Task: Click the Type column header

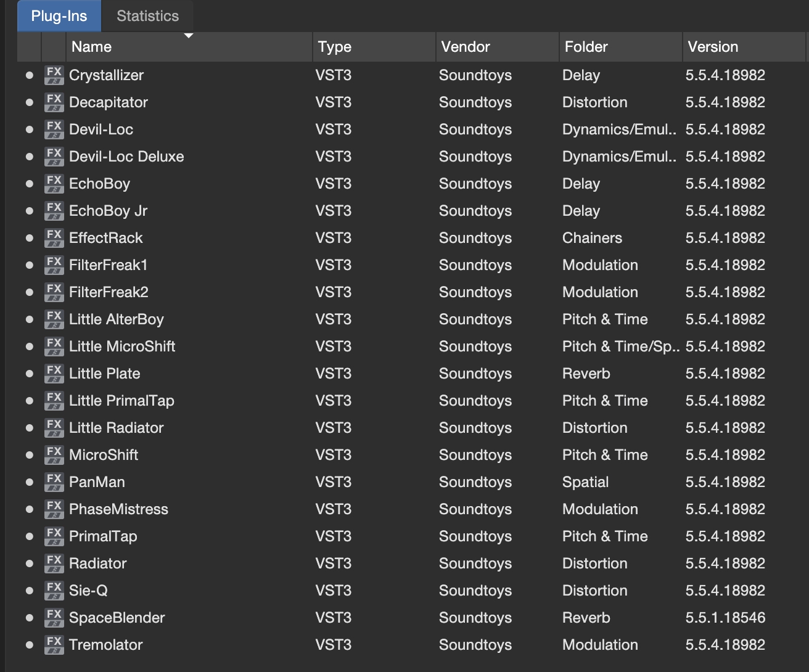Action: coord(335,47)
